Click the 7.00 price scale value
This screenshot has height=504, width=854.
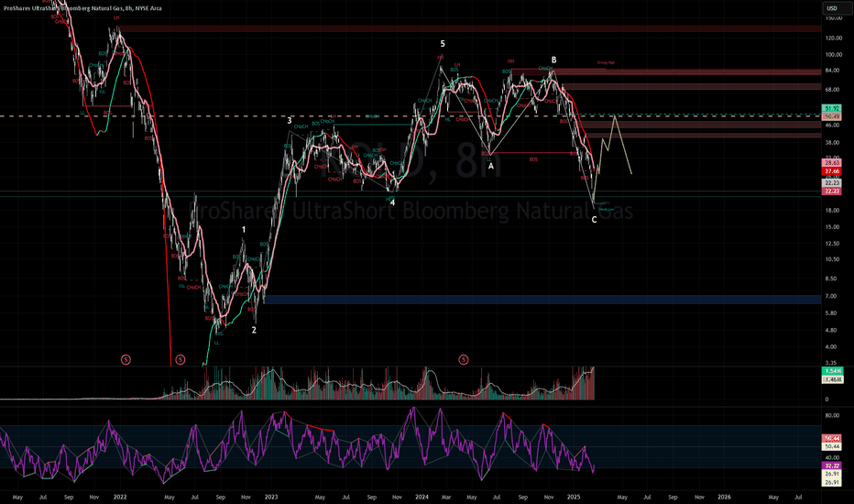tap(830, 296)
